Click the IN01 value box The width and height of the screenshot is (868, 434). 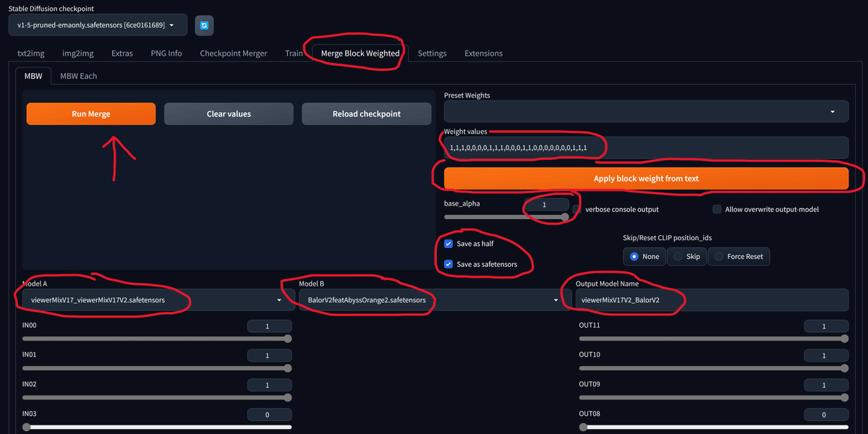[x=269, y=356]
